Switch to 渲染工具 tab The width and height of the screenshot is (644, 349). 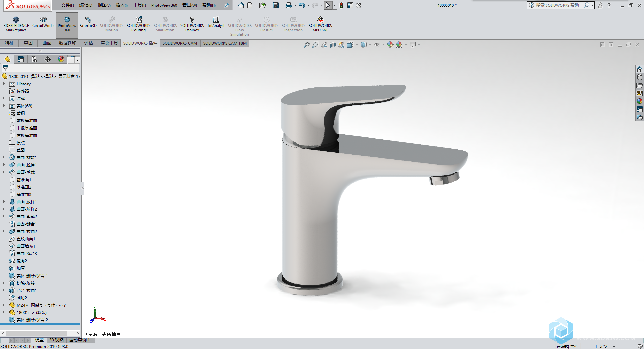pyautogui.click(x=109, y=43)
